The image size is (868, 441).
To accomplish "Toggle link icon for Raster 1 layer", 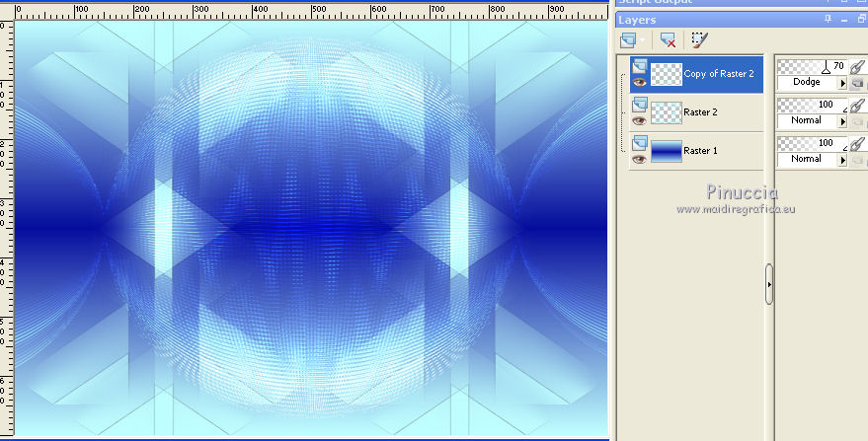I will point(857,144).
